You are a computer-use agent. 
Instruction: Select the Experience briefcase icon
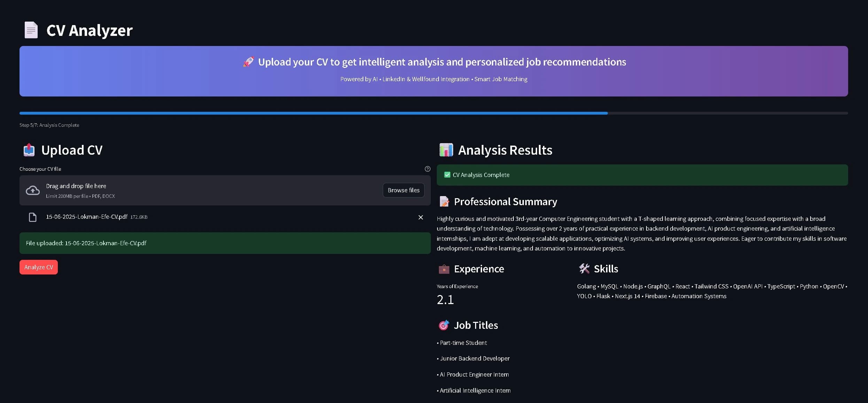pos(444,269)
